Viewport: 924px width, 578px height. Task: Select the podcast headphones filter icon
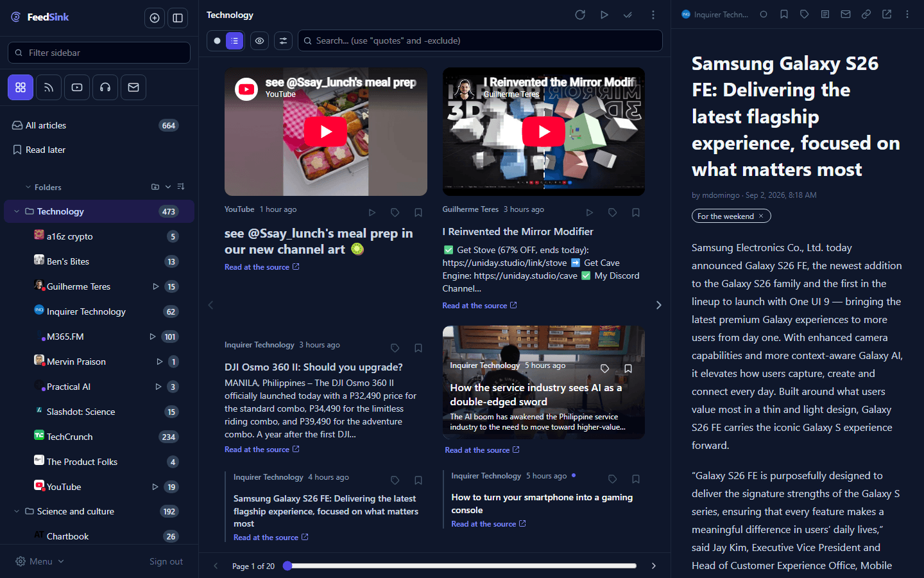[x=105, y=87]
